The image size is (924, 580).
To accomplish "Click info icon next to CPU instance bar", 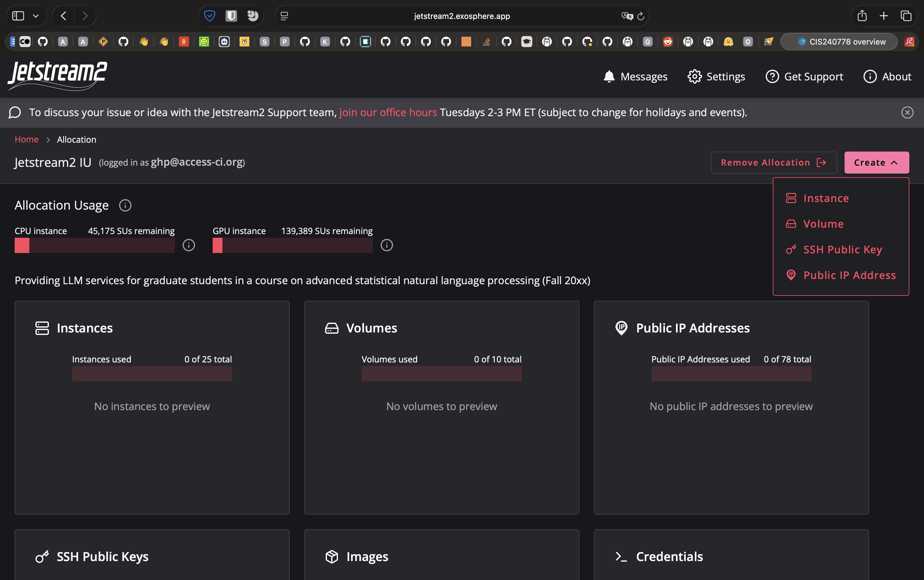I will click(188, 245).
